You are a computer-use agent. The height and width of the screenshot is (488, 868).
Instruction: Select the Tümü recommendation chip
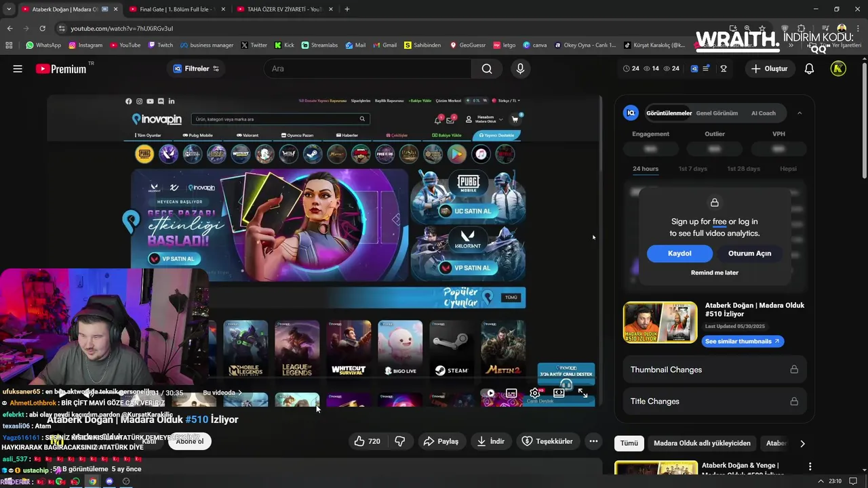click(x=629, y=443)
